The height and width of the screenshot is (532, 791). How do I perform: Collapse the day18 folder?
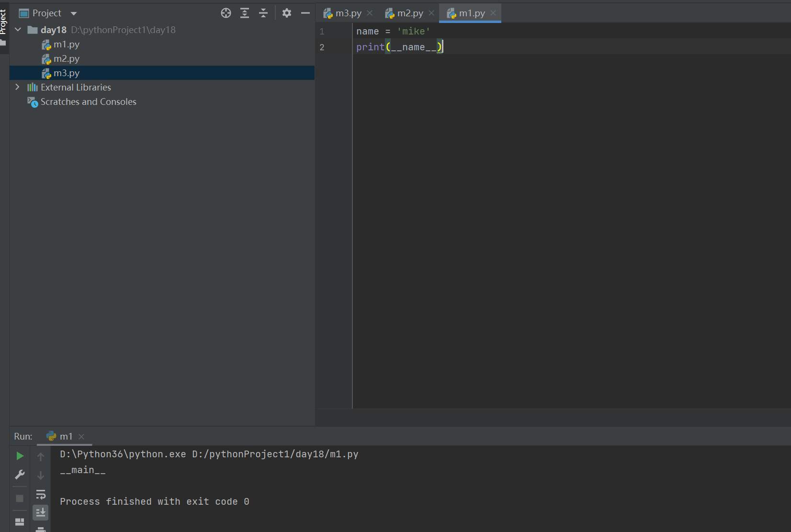point(18,30)
